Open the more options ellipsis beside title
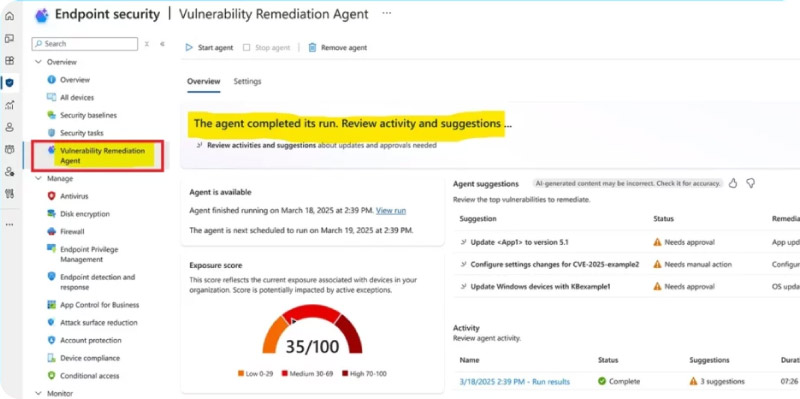 (x=387, y=13)
